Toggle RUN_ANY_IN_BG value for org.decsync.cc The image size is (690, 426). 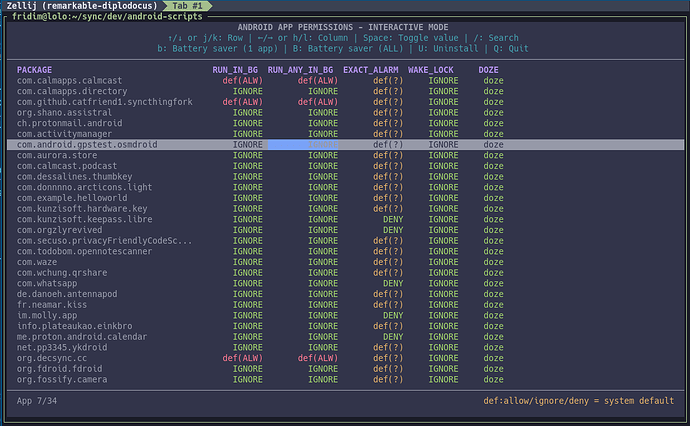pyautogui.click(x=316, y=358)
